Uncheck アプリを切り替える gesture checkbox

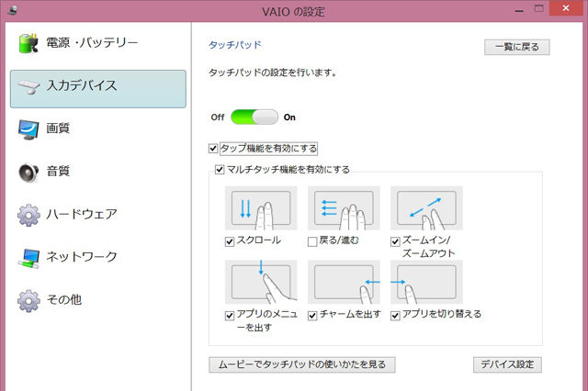coord(395,316)
